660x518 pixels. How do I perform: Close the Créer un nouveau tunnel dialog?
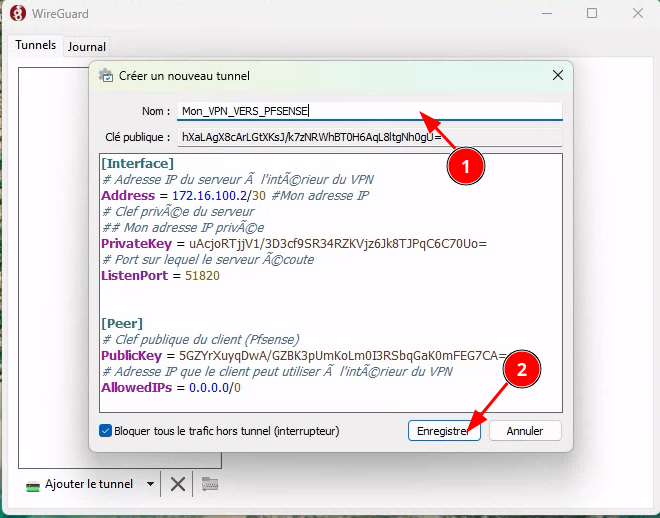[x=557, y=76]
